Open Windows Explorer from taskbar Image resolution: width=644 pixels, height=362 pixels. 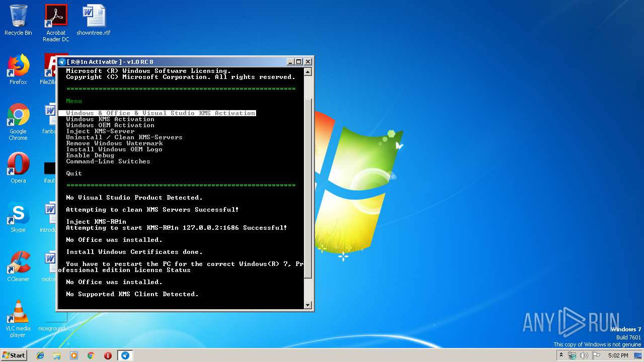(57, 355)
